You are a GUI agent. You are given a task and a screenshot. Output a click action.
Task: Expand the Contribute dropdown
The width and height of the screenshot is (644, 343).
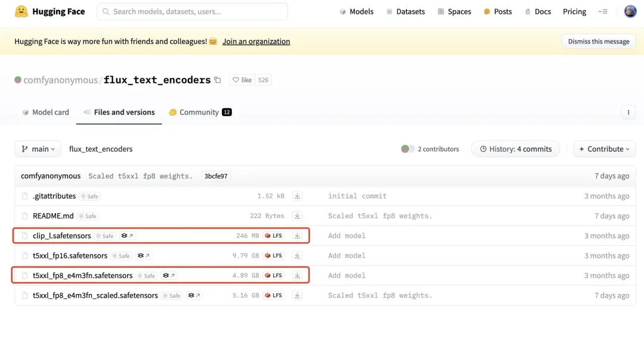(x=604, y=149)
